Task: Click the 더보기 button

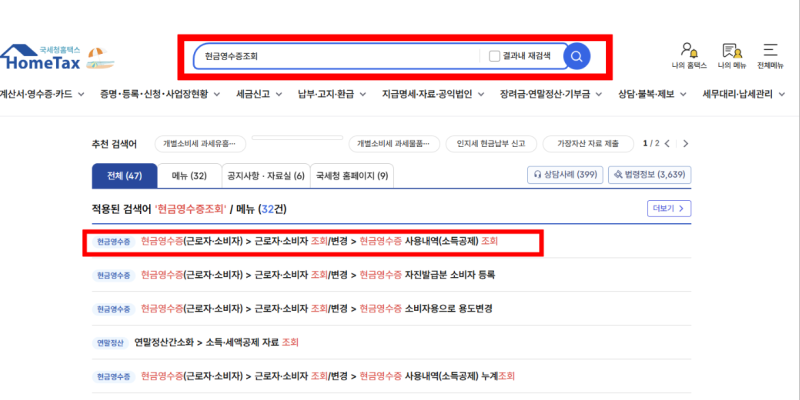Action: [669, 209]
